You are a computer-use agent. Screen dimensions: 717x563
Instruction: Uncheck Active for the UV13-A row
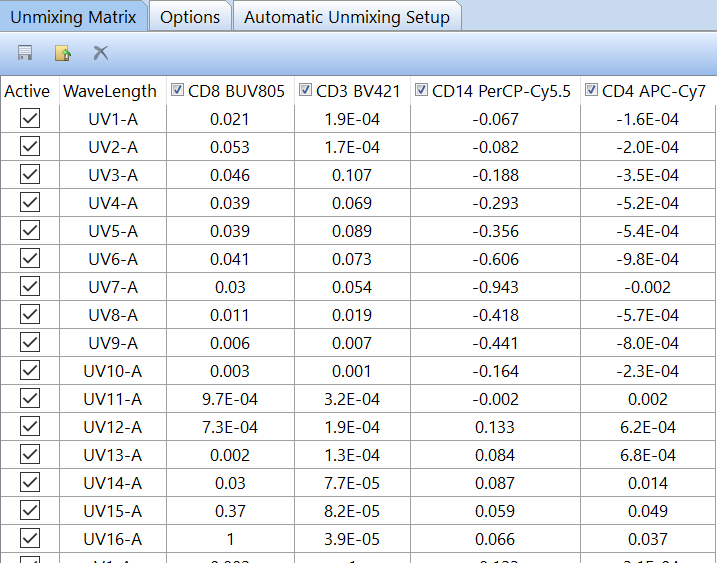point(30,454)
